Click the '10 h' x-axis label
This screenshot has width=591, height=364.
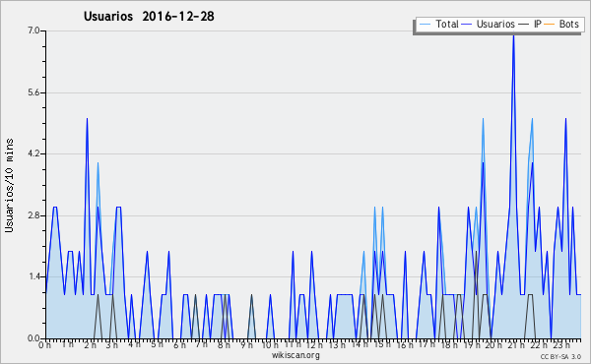point(270,345)
